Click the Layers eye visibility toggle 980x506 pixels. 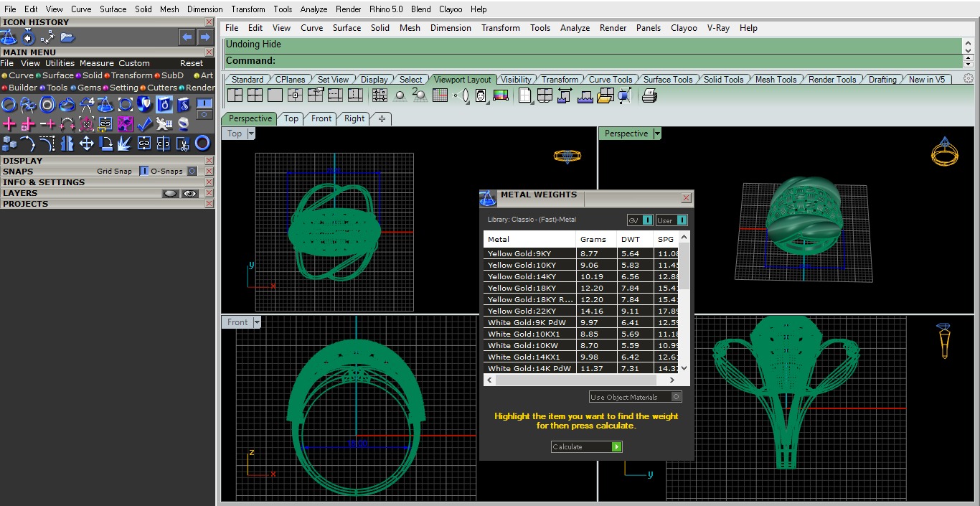click(x=189, y=193)
